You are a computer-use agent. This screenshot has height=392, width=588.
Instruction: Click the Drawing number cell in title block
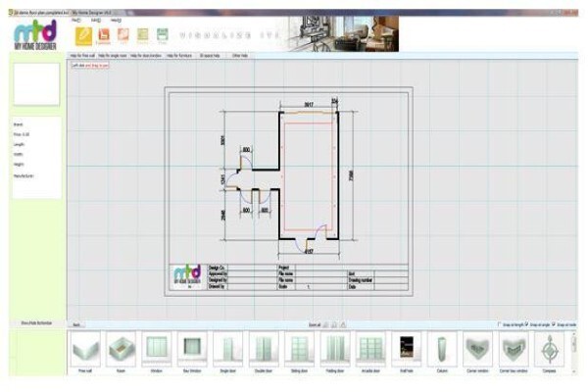point(360,280)
